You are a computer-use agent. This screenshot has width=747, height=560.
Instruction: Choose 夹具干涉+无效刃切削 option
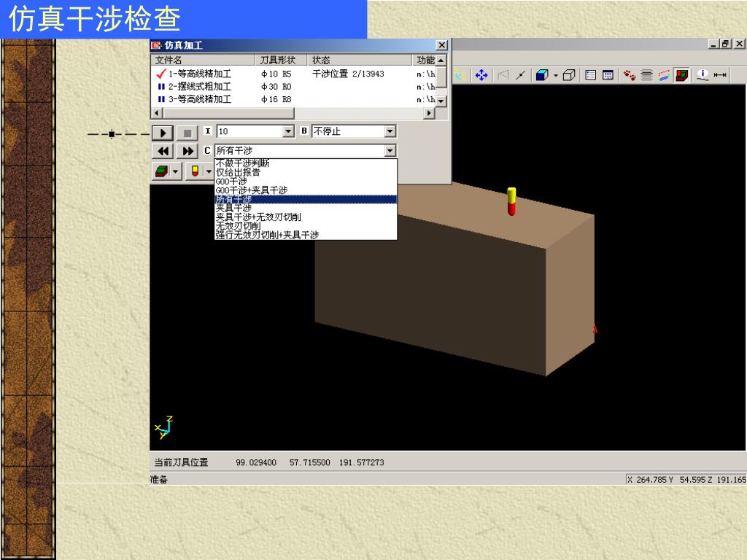[258, 217]
